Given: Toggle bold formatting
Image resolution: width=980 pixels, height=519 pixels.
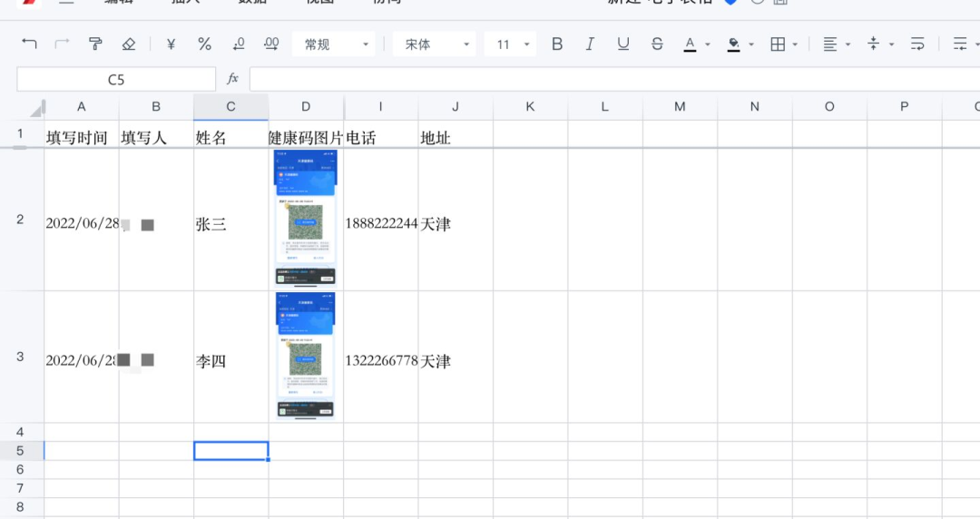Looking at the screenshot, I should pos(557,44).
